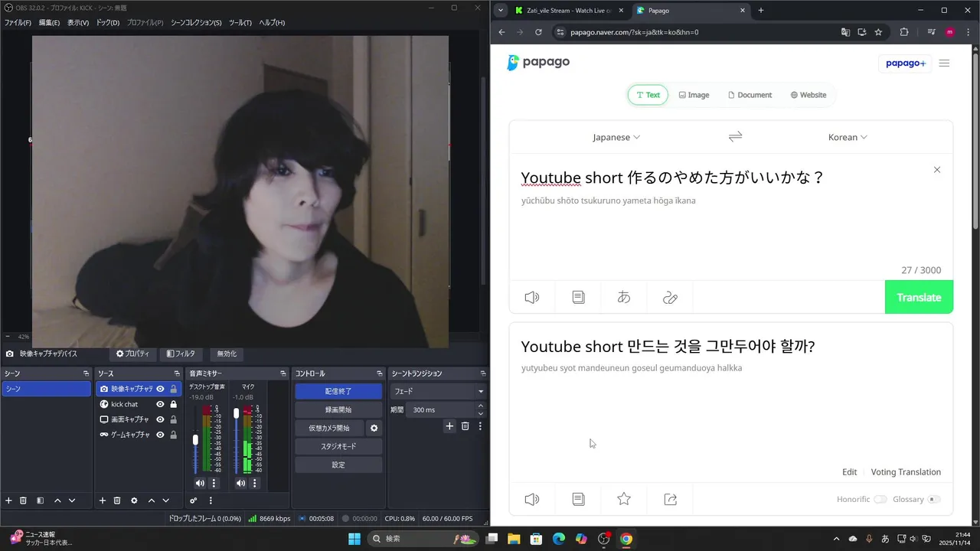Open the Japanese source language dropdown
This screenshot has height=551, width=980.
coord(616,137)
